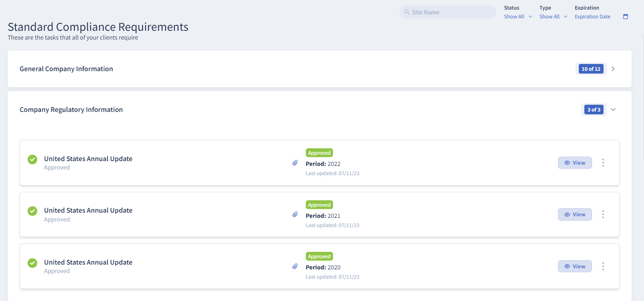Collapse the Company Regulatory Information section
This screenshot has height=301, width=644.
pos(613,110)
